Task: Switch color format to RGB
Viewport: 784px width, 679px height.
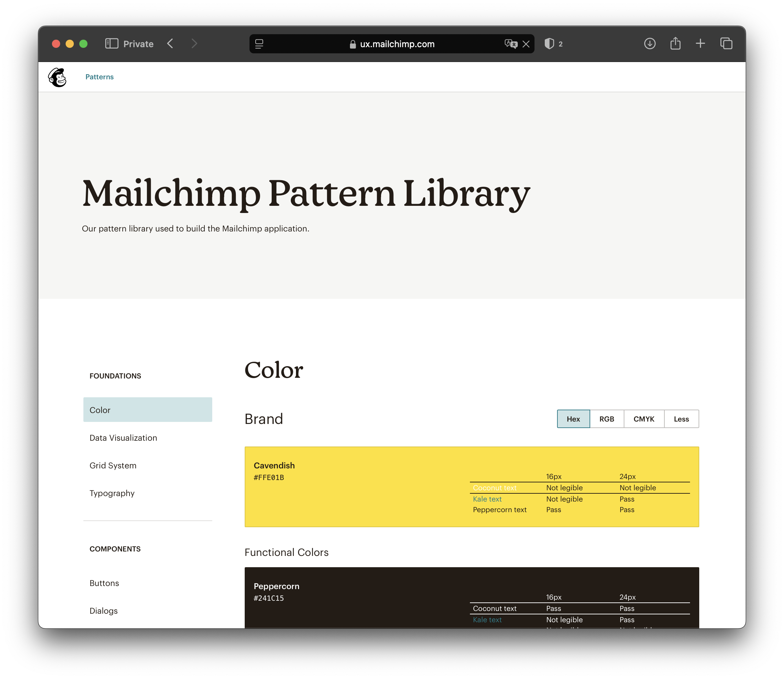Action: click(606, 419)
